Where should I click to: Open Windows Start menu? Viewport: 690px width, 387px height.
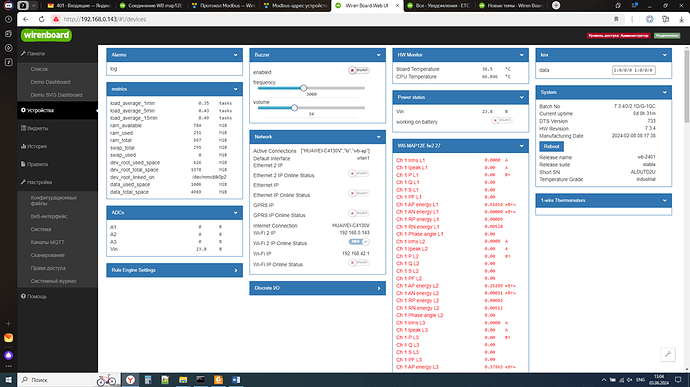tap(8, 380)
